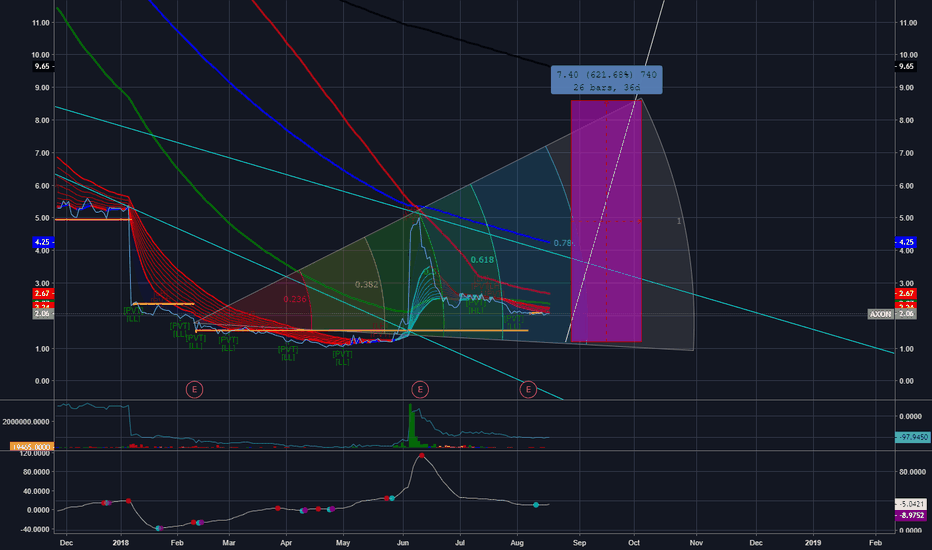Select the AXON symbol label on price axis

tap(880, 314)
